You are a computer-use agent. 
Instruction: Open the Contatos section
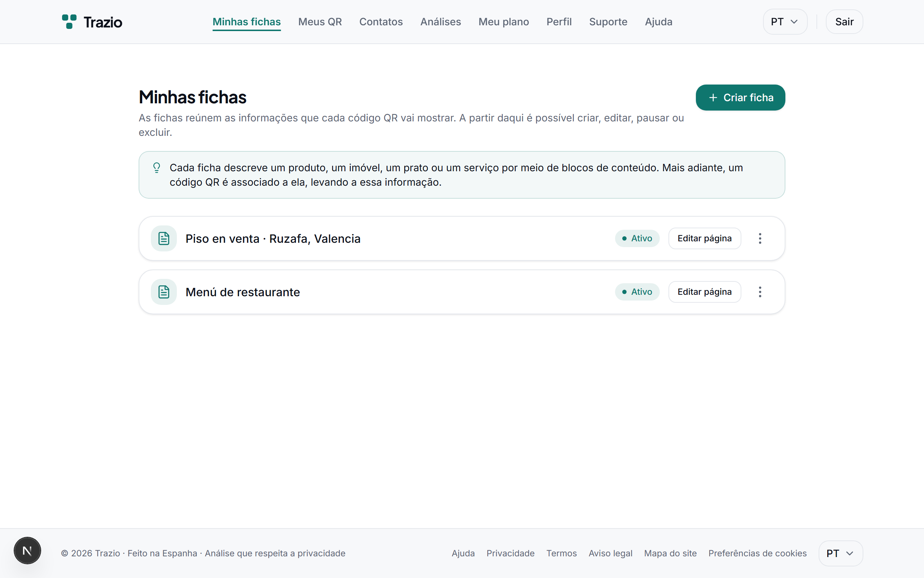(x=381, y=22)
